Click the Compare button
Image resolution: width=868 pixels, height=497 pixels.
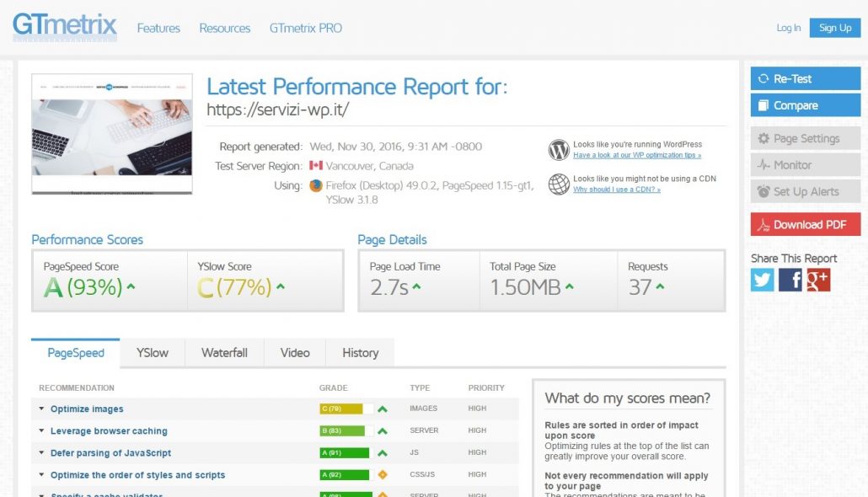pos(806,105)
